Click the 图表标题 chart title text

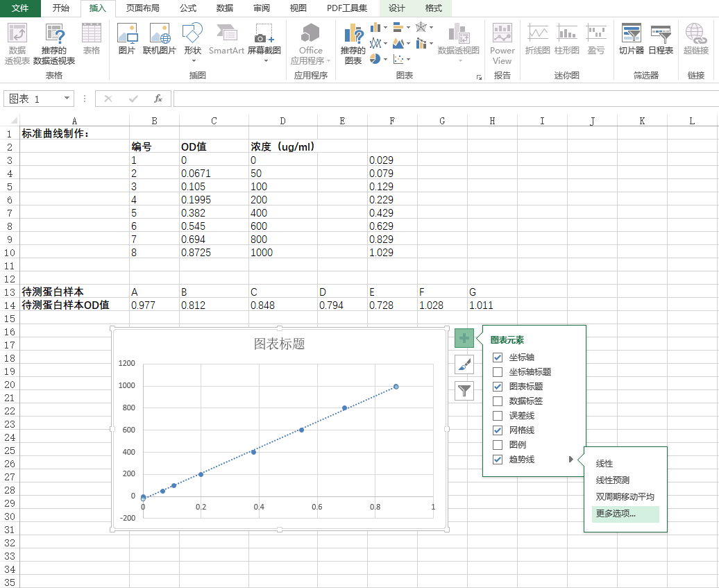pyautogui.click(x=279, y=344)
